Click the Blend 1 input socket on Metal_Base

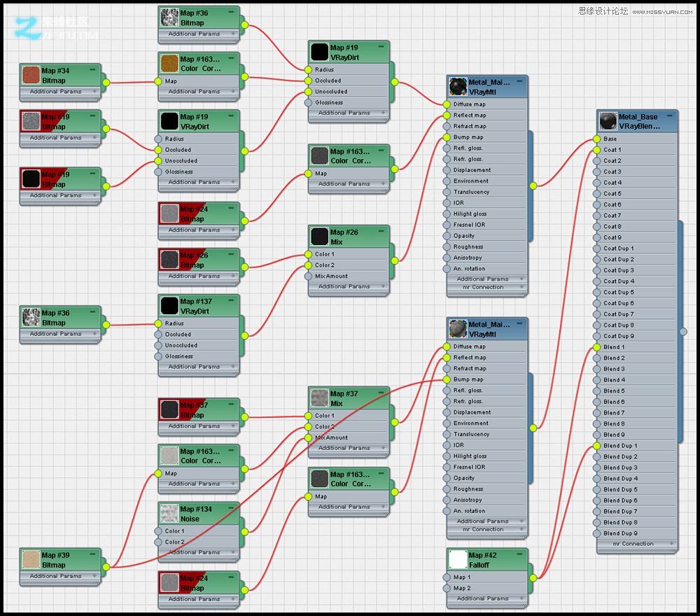(597, 347)
